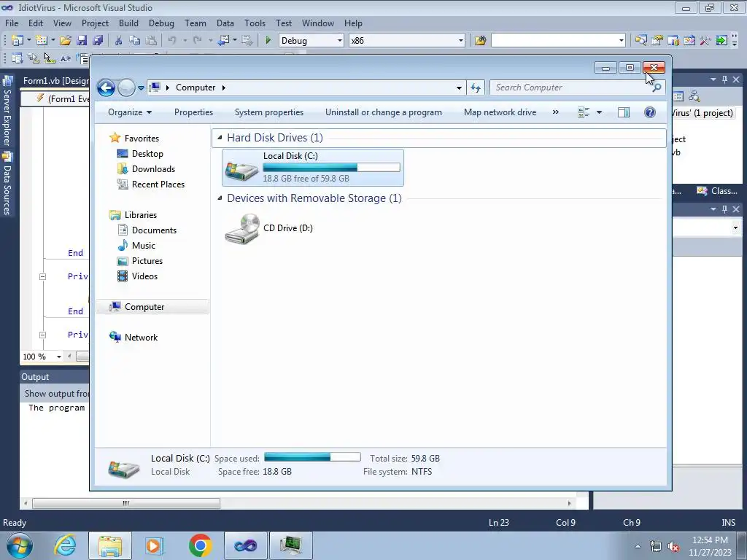The width and height of the screenshot is (747, 560).
Task: Collapse Devices with Removable Storage group
Action: [x=220, y=198]
